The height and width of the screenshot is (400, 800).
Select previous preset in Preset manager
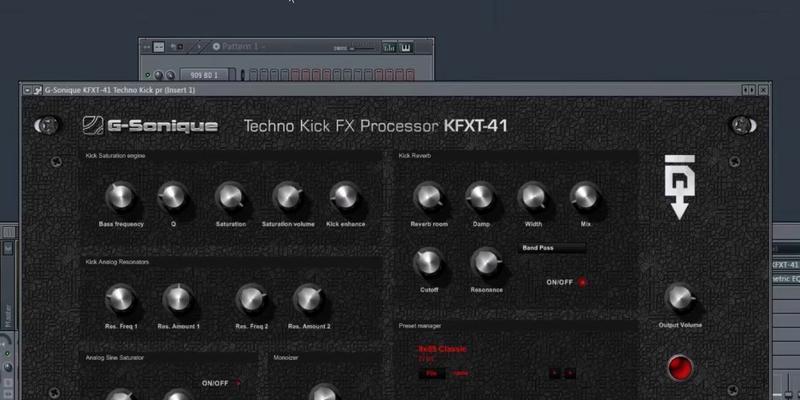(x=555, y=373)
